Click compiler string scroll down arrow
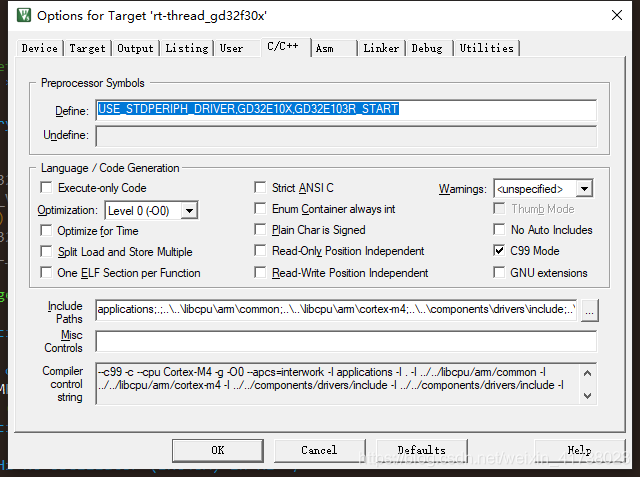The image size is (640, 477). point(588,395)
